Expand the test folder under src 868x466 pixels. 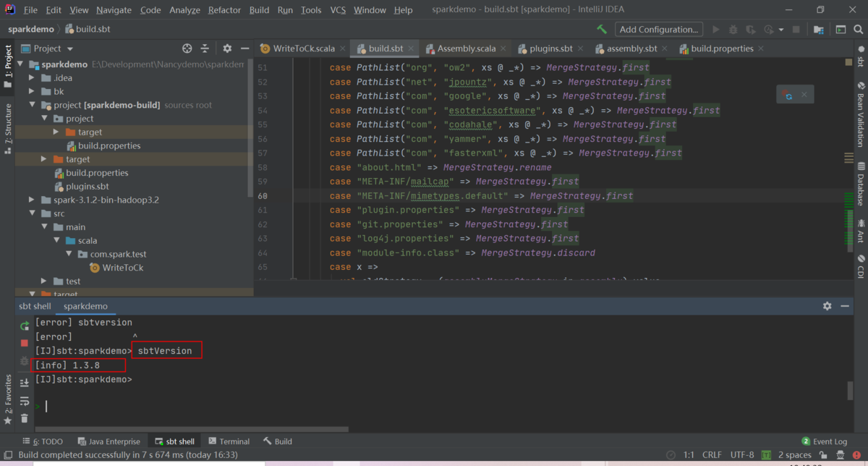click(44, 281)
